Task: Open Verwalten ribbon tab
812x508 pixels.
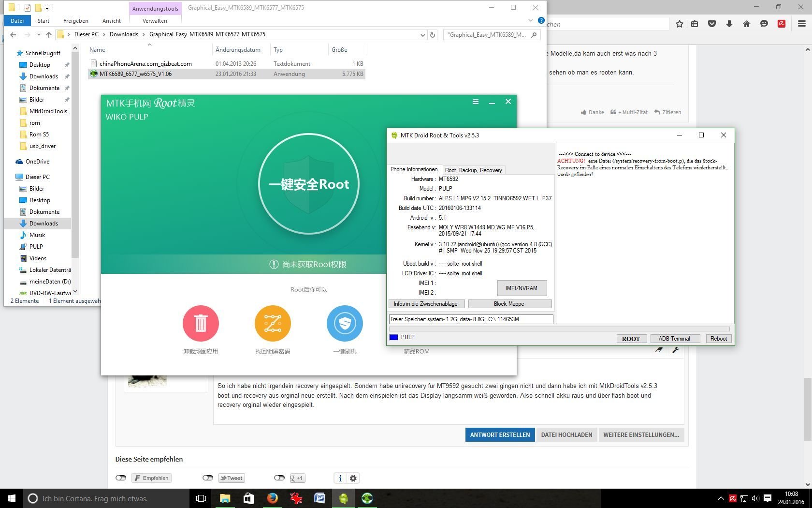Action: (155, 21)
